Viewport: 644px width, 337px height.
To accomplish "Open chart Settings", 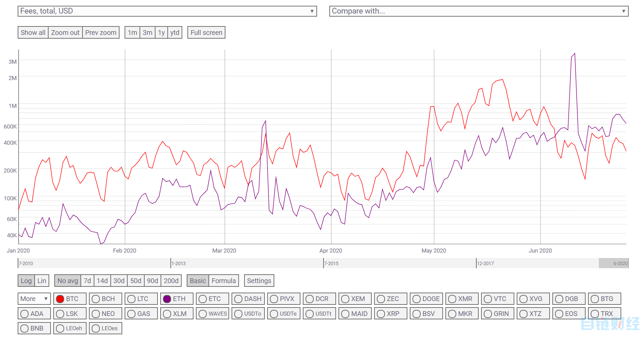I will tap(259, 281).
